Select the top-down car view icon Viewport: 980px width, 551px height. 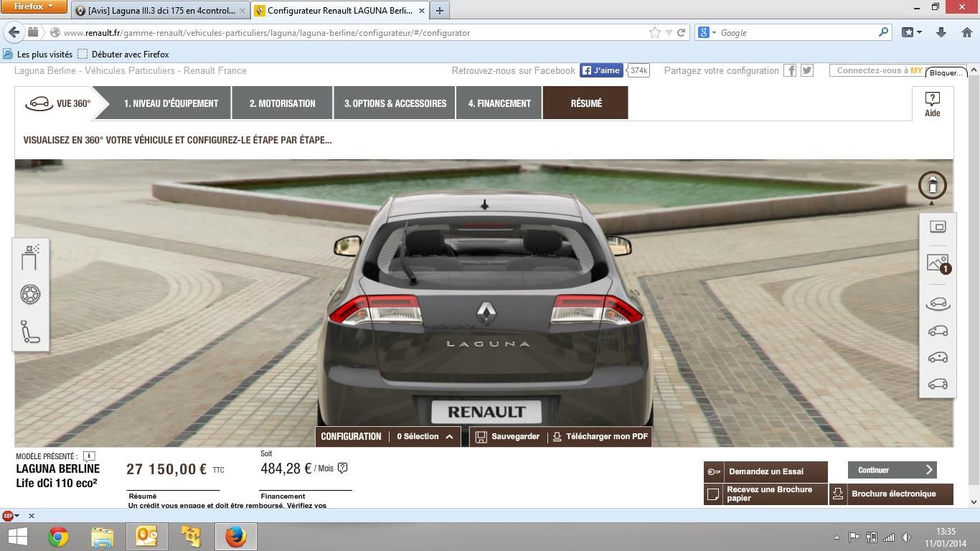point(933,185)
